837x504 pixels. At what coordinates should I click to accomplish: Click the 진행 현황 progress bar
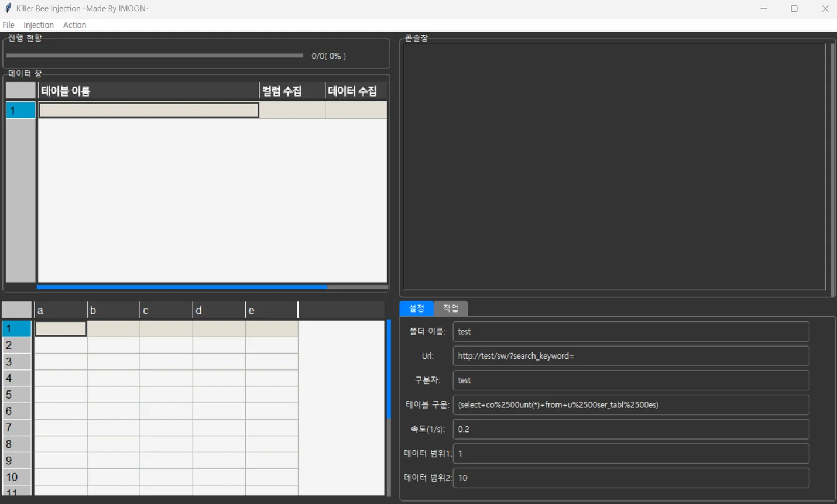[x=155, y=56]
